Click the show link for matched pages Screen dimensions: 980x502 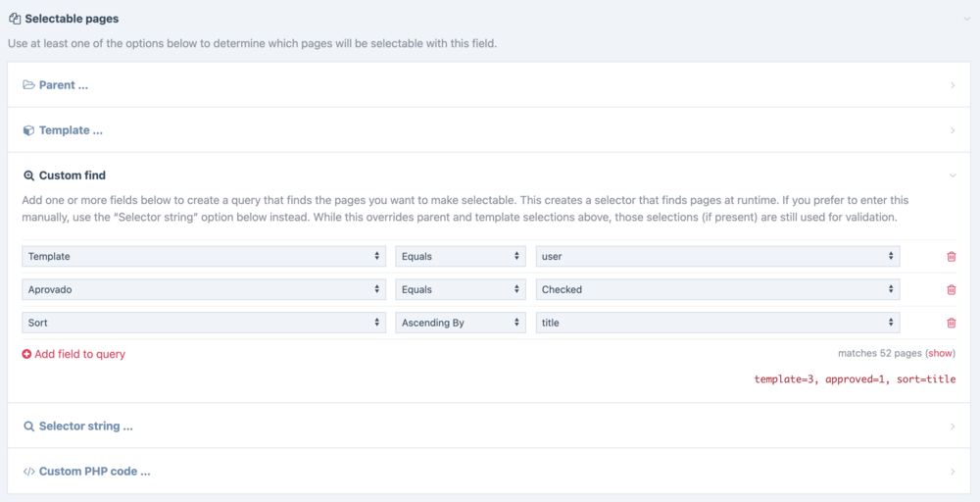pos(940,353)
